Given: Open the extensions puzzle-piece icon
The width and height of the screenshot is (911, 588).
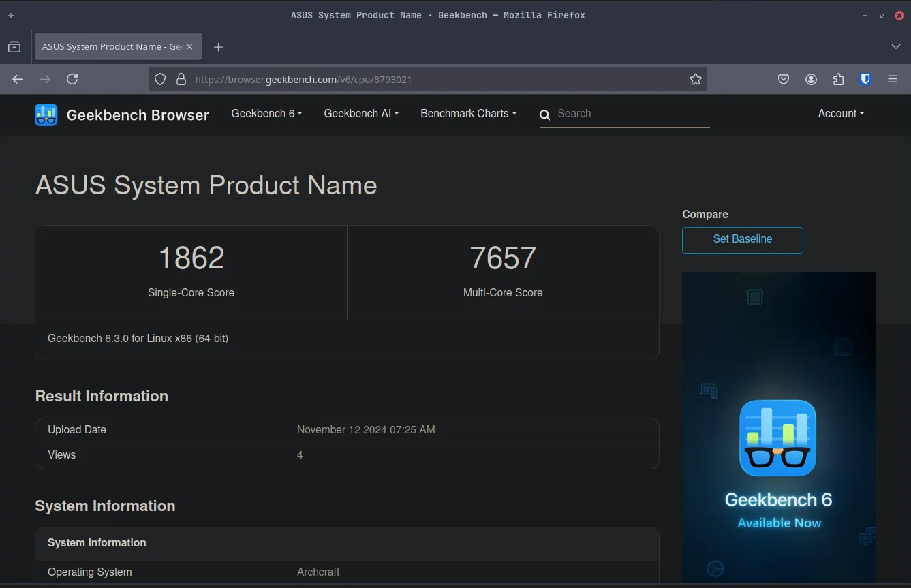Looking at the screenshot, I should click(x=838, y=79).
